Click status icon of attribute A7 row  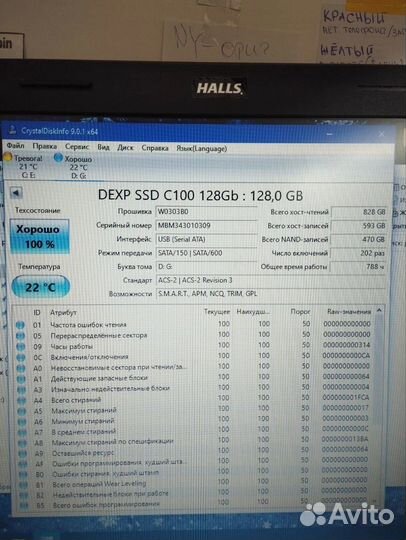click(22, 432)
